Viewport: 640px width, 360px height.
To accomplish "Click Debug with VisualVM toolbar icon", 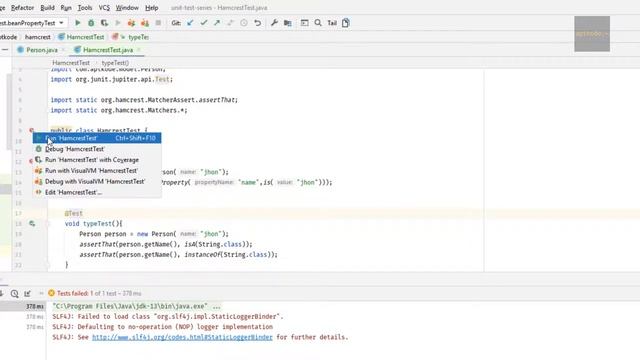I will coord(145,23).
